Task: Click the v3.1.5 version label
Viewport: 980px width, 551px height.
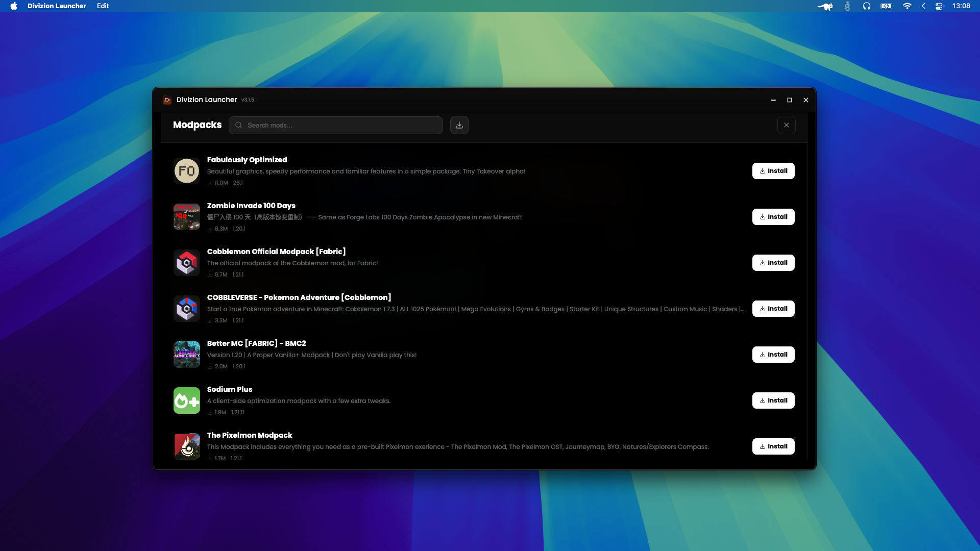Action: (x=248, y=100)
